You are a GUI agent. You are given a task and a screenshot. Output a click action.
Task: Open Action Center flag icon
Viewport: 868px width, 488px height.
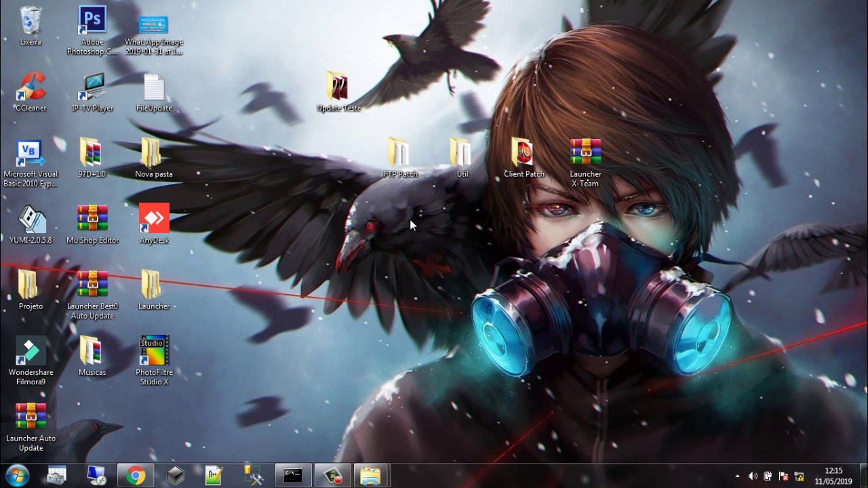tap(784, 476)
